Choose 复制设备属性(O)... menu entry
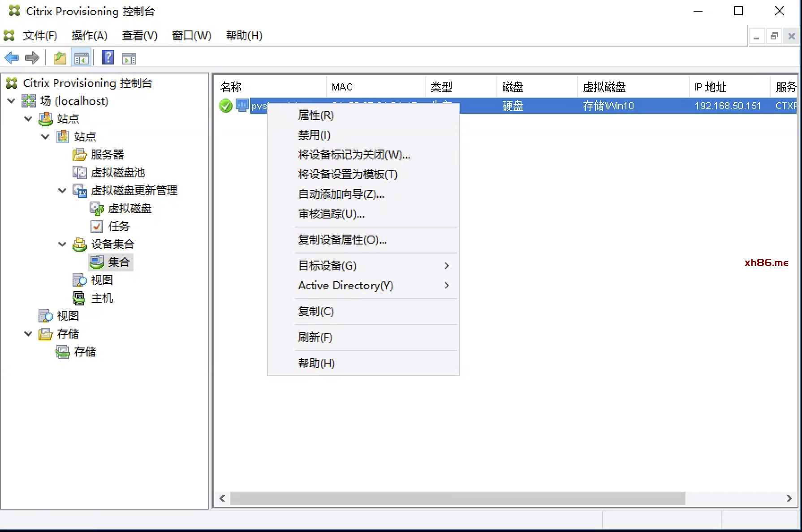This screenshot has height=532, width=802. [363, 240]
